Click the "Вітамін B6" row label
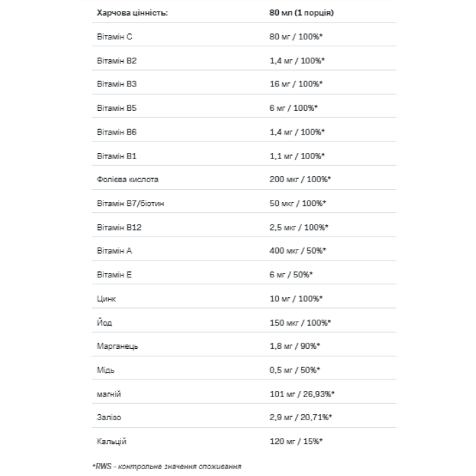476x476 pixels. tap(117, 132)
